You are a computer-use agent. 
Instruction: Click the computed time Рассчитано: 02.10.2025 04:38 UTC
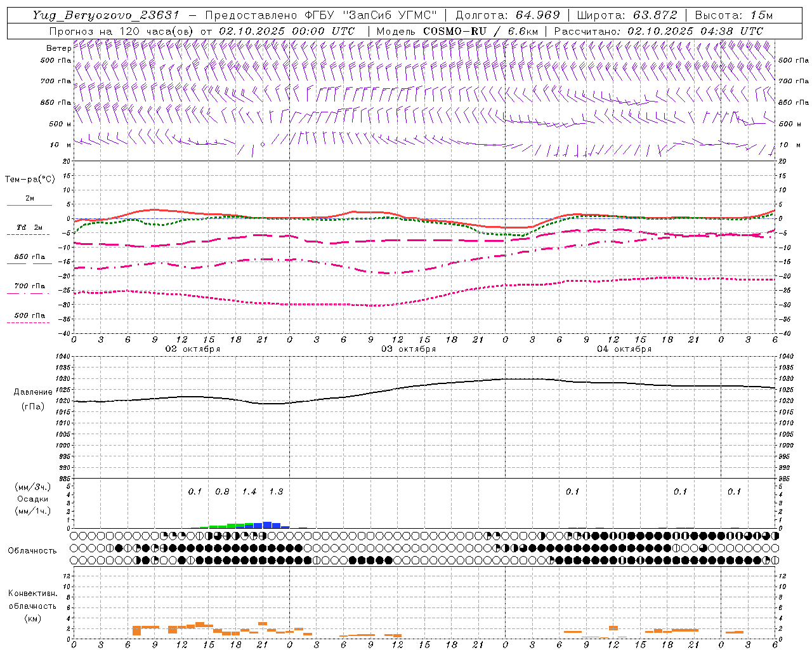click(658, 31)
